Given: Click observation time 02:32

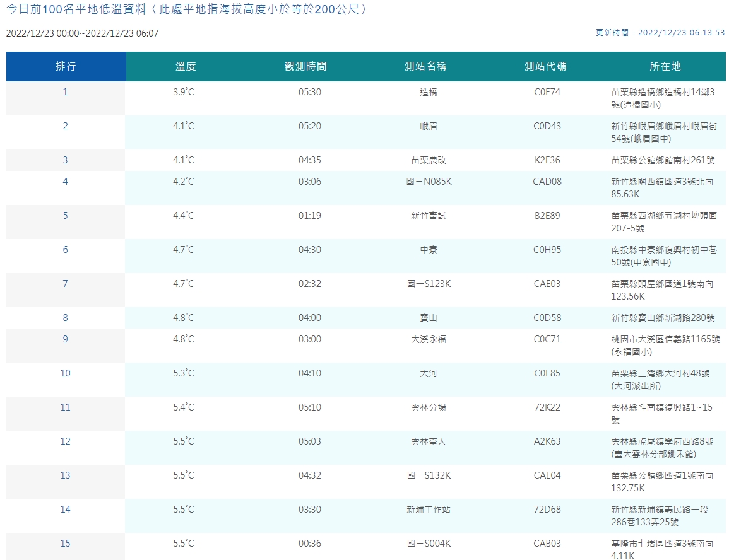Looking at the screenshot, I should 310,284.
